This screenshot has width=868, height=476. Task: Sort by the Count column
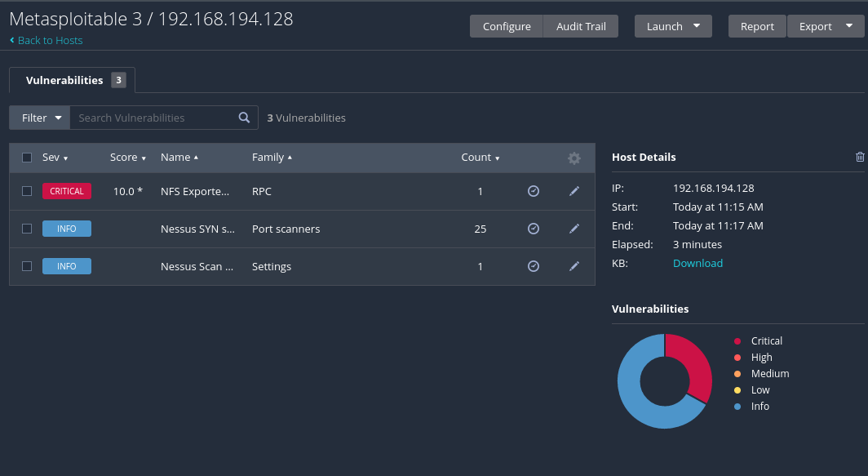480,158
